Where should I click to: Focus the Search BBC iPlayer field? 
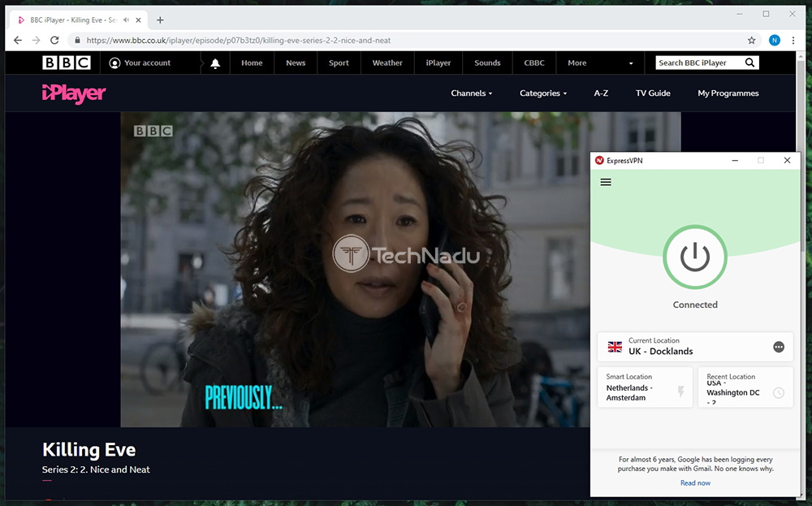(699, 63)
